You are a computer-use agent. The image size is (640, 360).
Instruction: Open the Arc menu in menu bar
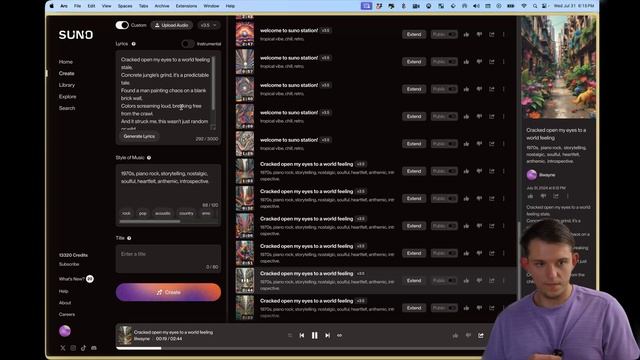click(64, 6)
